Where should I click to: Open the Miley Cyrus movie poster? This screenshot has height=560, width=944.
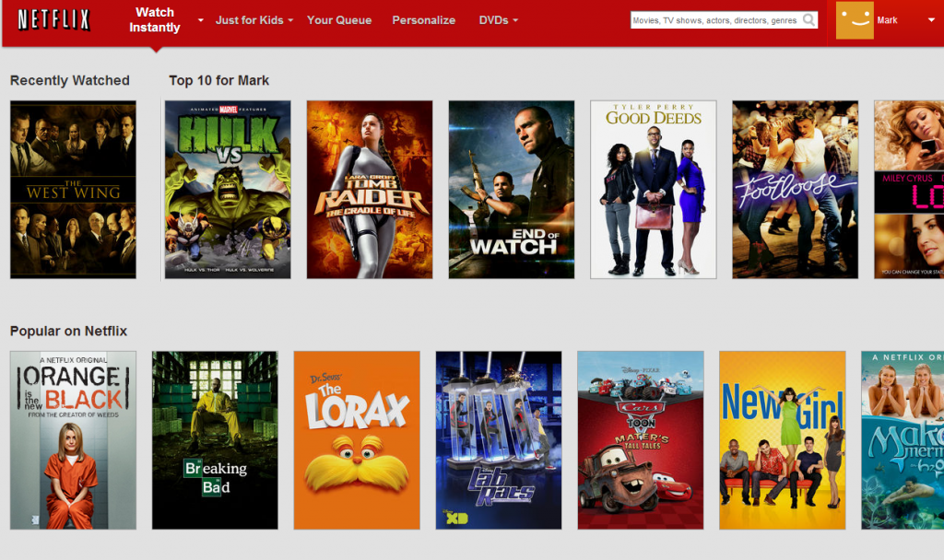coord(909,190)
